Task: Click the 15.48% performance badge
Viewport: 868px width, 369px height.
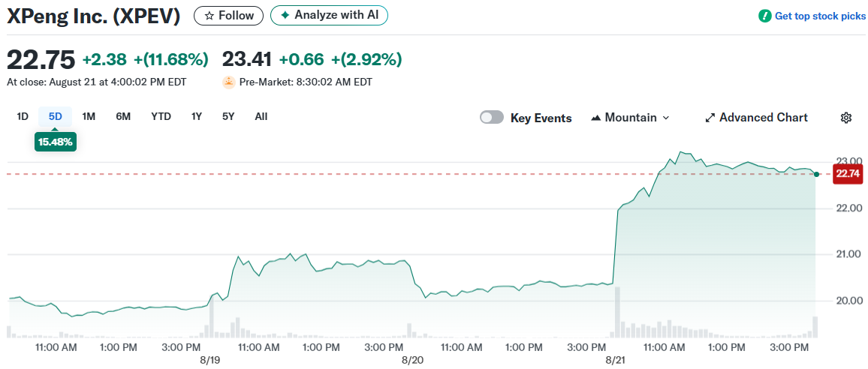Action: coord(56,142)
